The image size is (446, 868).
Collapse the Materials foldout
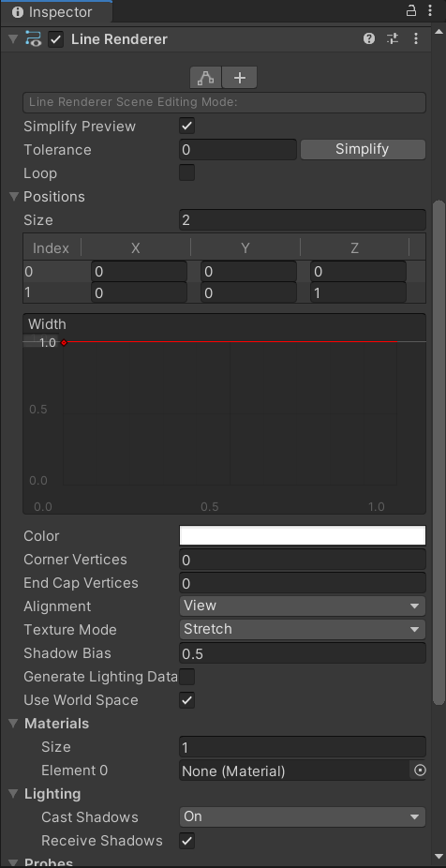point(14,724)
